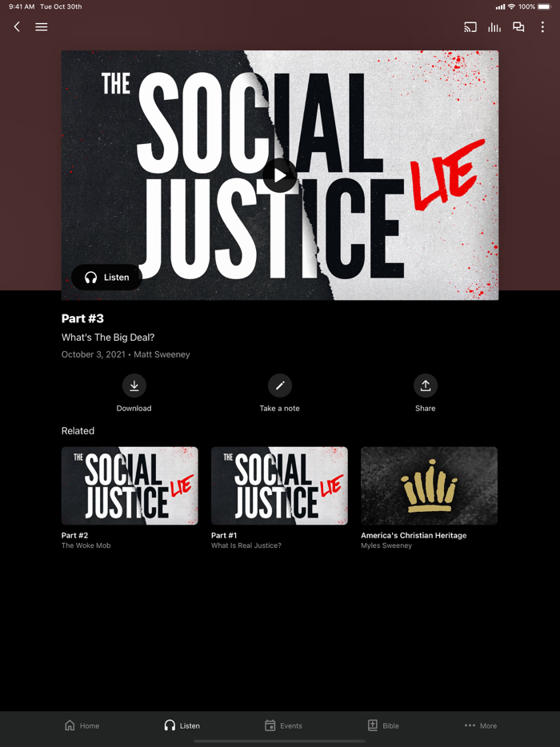The height and width of the screenshot is (747, 560).
Task: Open Part #2 thumbnail
Action: click(130, 485)
